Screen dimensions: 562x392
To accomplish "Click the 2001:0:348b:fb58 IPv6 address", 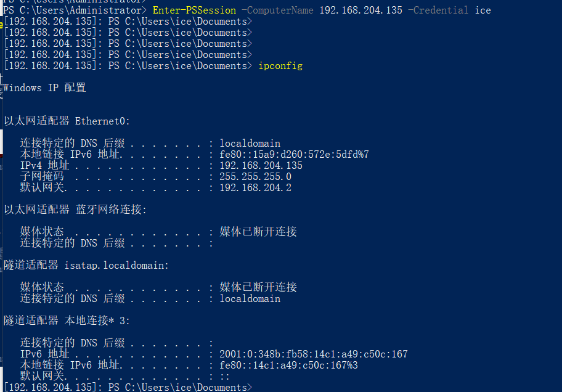I will coord(313,354).
